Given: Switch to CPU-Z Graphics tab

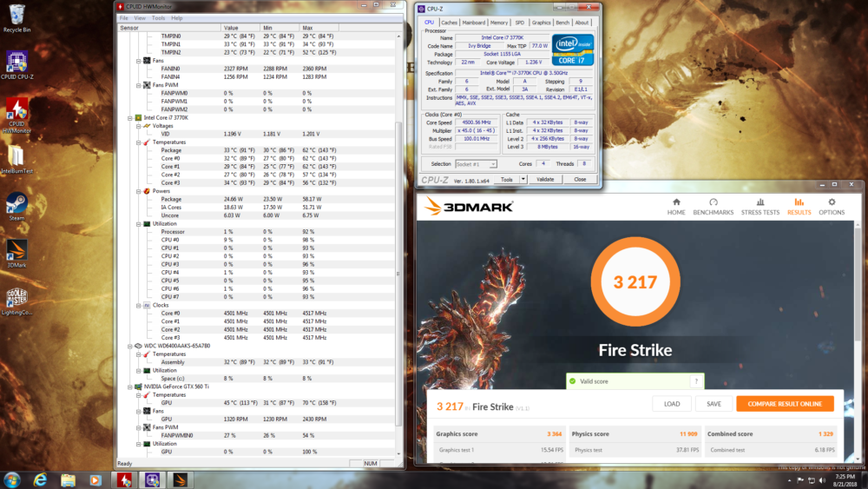Looking at the screenshot, I should [x=541, y=23].
